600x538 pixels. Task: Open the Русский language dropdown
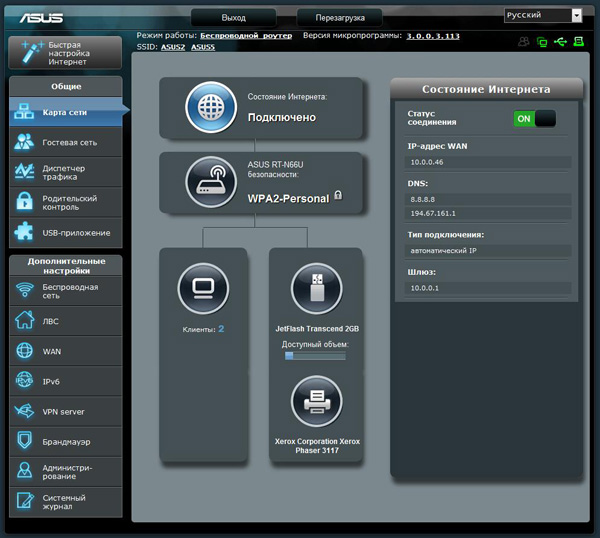543,15
